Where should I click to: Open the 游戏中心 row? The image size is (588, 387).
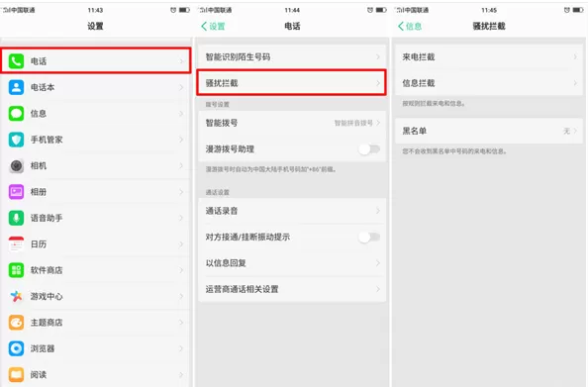(x=96, y=296)
